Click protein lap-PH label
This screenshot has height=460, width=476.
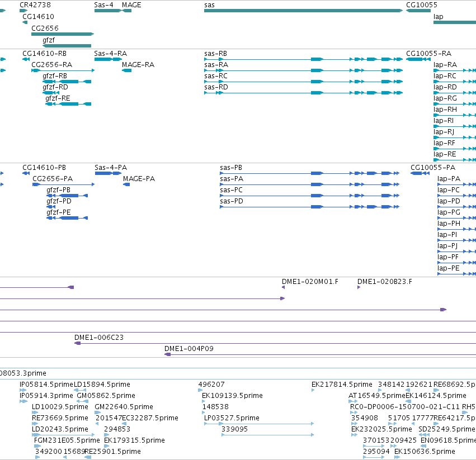449,224
